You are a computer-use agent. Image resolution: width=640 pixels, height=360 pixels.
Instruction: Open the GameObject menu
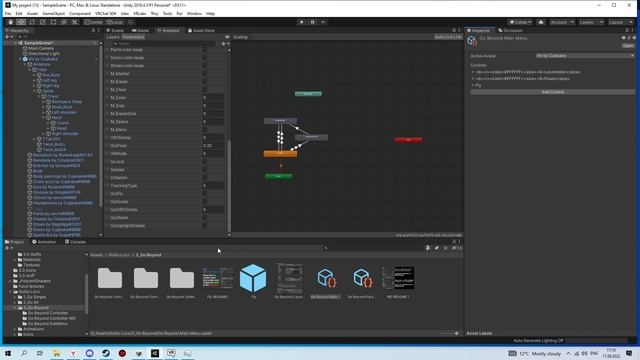53,13
